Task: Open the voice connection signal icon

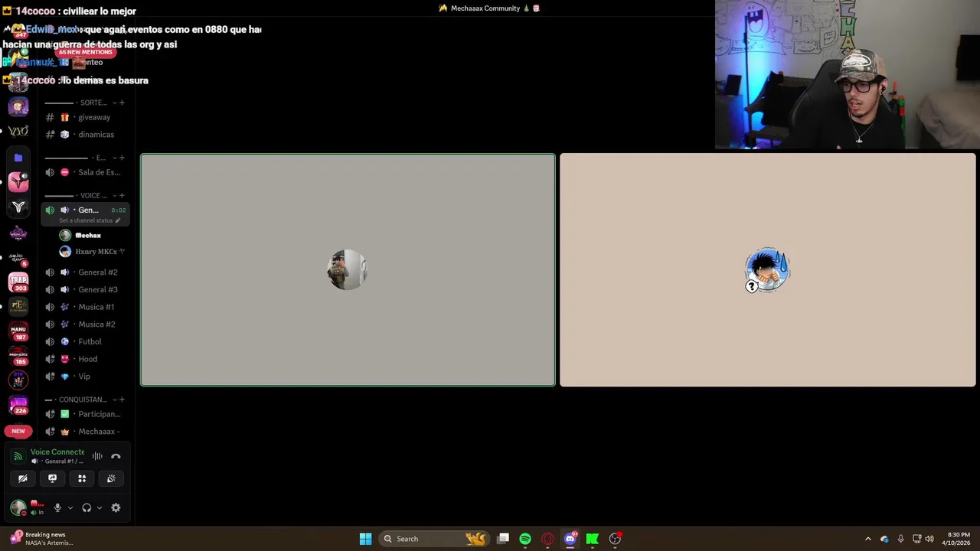Action: coord(18,456)
